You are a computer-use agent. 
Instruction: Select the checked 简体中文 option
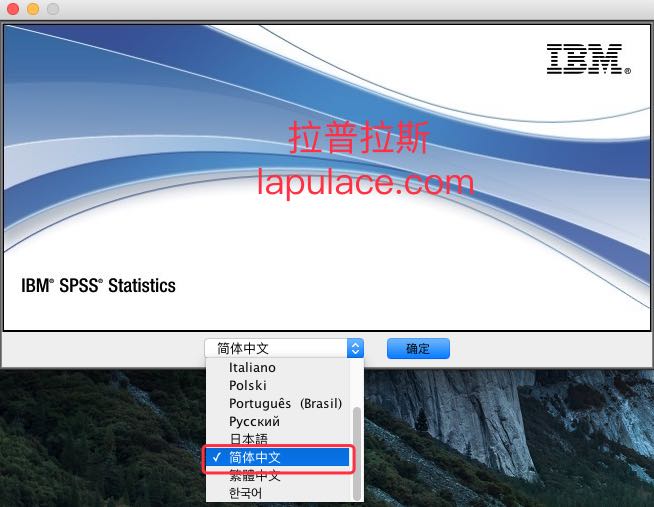(278, 457)
